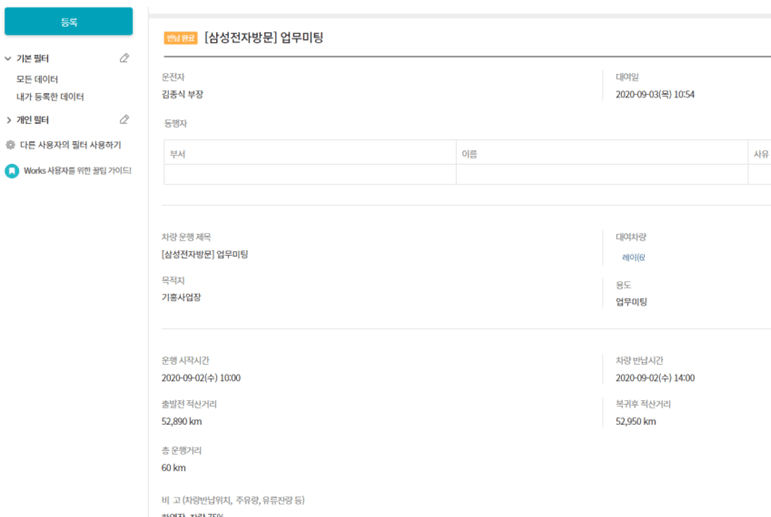
Task: Click the 사유 column header
Action: pyautogui.click(x=761, y=154)
